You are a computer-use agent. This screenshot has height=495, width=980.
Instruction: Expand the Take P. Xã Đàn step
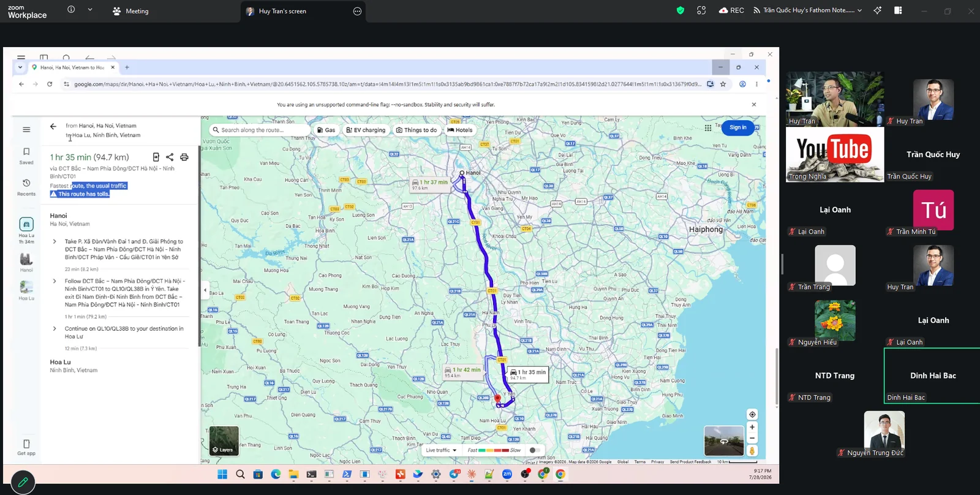55,241
